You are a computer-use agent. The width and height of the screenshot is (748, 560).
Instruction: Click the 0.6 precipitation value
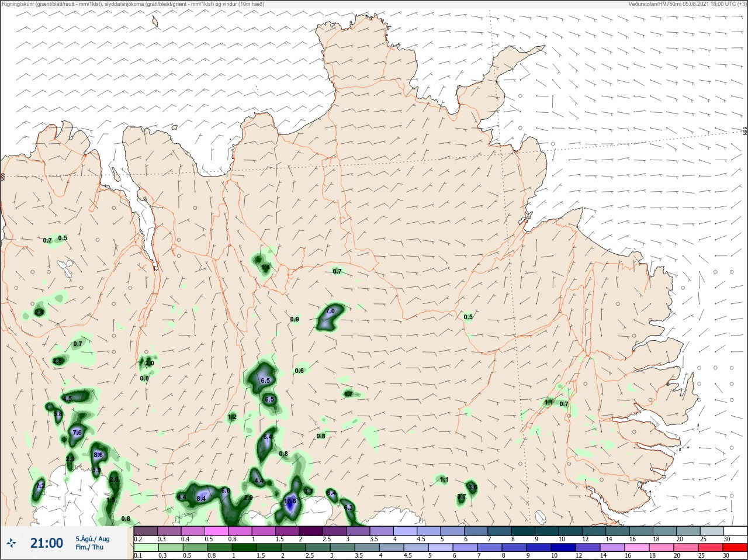[x=299, y=371]
